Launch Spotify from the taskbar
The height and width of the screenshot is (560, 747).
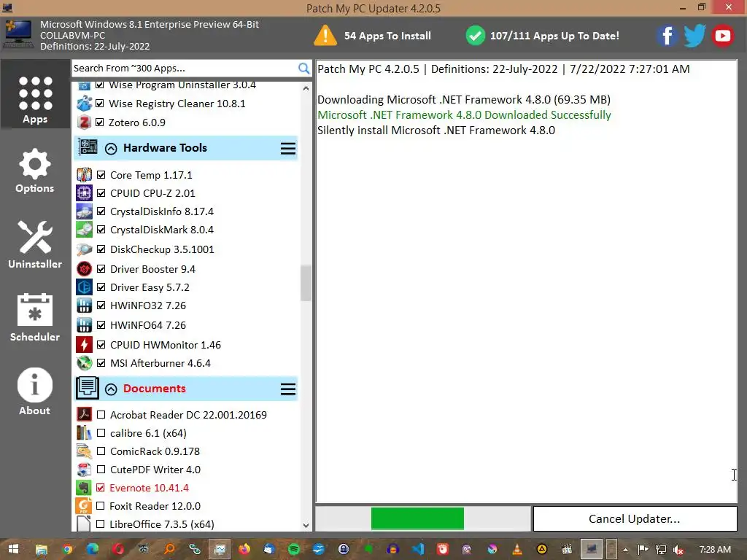tap(294, 550)
